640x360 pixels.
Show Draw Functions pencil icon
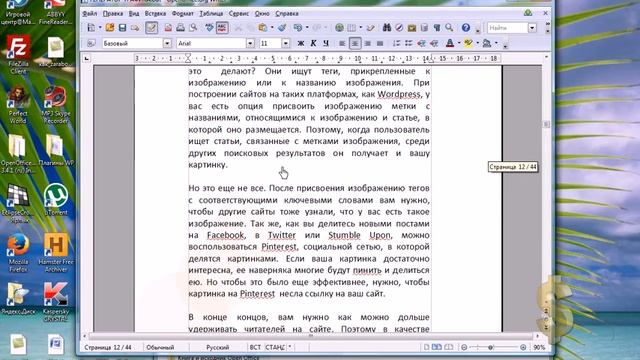click(371, 28)
